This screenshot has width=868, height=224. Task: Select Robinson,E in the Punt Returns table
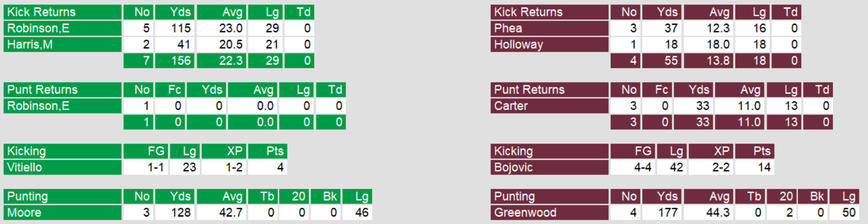[38, 106]
